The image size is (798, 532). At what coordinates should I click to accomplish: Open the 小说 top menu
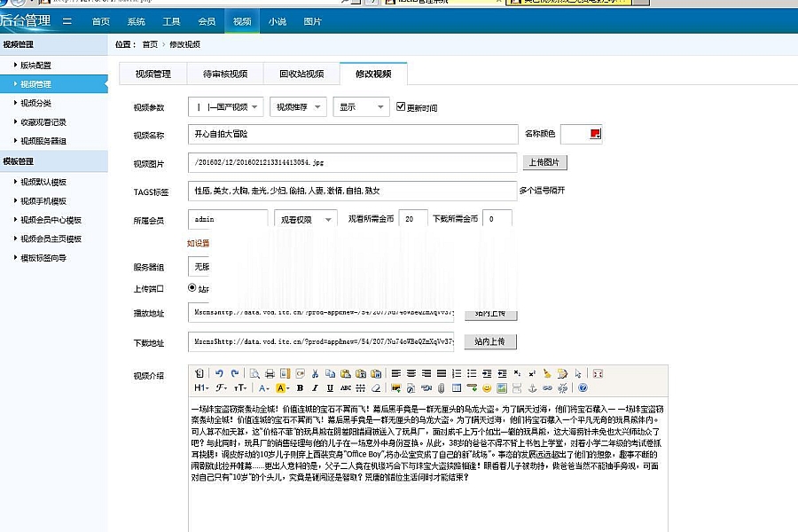[278, 21]
